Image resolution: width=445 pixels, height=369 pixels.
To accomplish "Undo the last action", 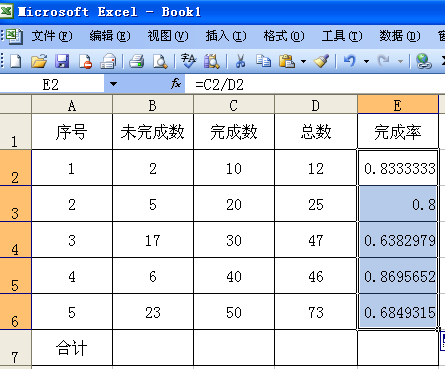I will coord(350,61).
